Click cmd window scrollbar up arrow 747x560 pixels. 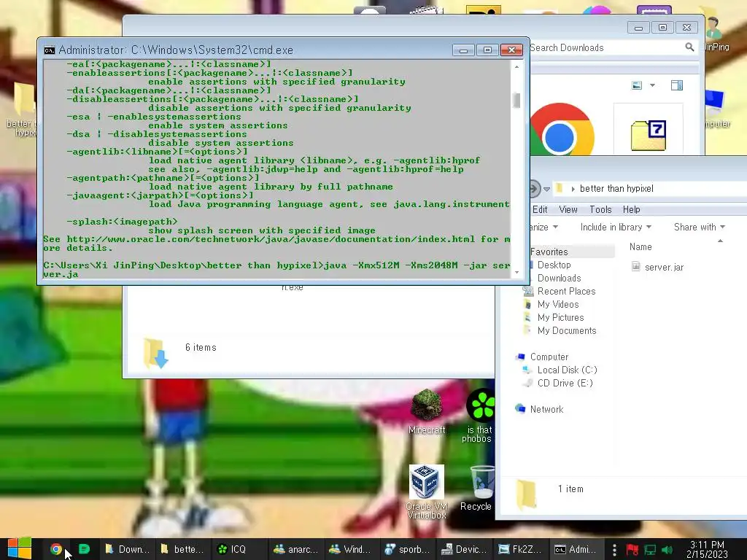516,67
